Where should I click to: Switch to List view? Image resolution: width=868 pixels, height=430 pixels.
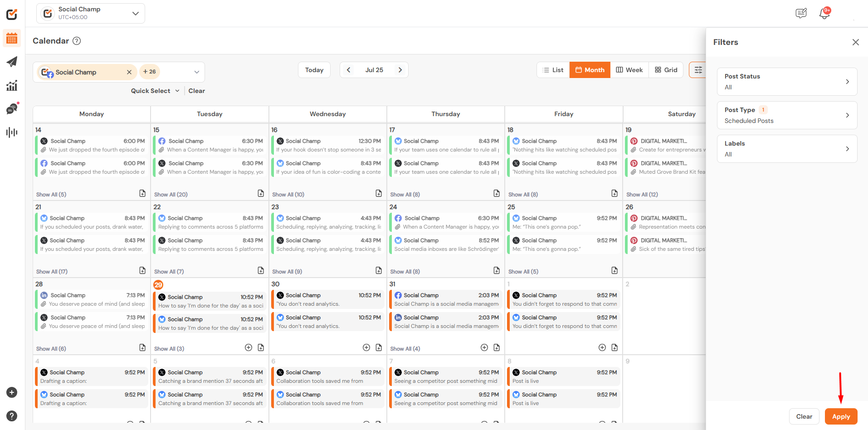tap(553, 70)
